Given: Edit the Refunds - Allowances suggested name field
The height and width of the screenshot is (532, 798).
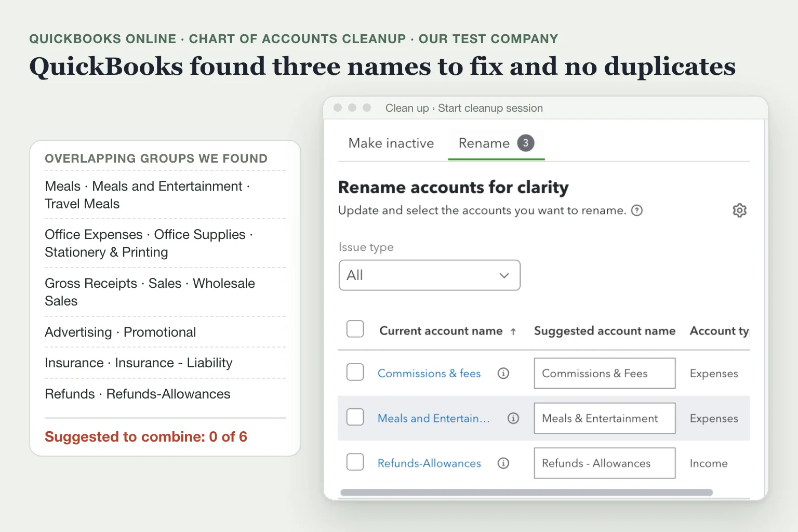Looking at the screenshot, I should [x=605, y=463].
